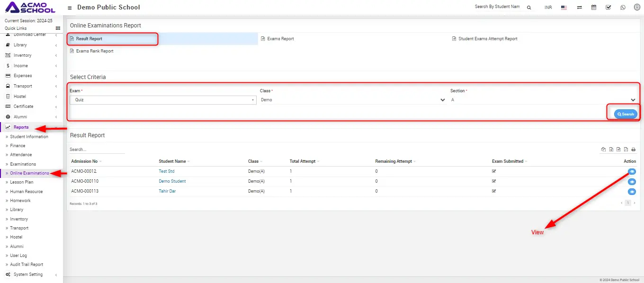Viewport: 644px width, 283px height.
Task: Click the Search field above the result table
Action: tap(97, 150)
